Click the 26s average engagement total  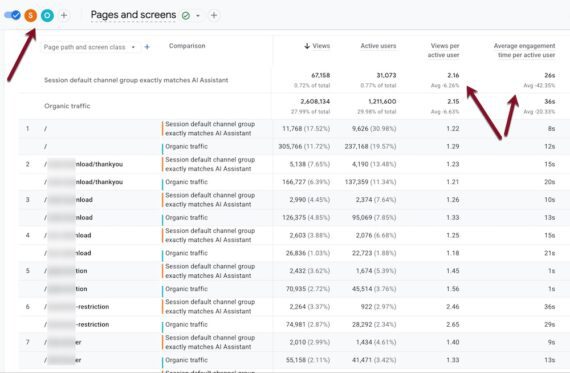550,75
